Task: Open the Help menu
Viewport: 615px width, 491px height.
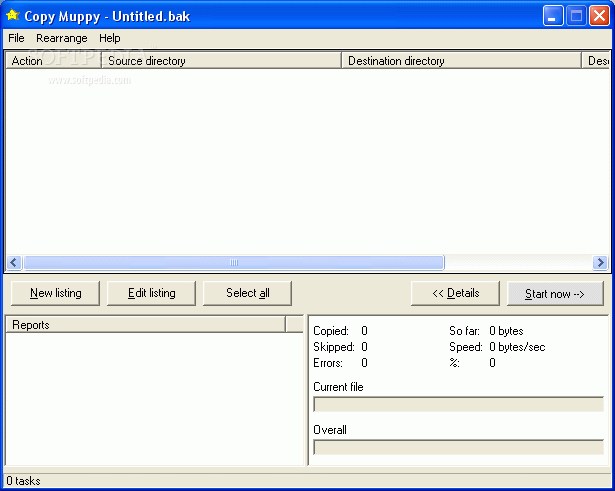Action: click(x=109, y=38)
